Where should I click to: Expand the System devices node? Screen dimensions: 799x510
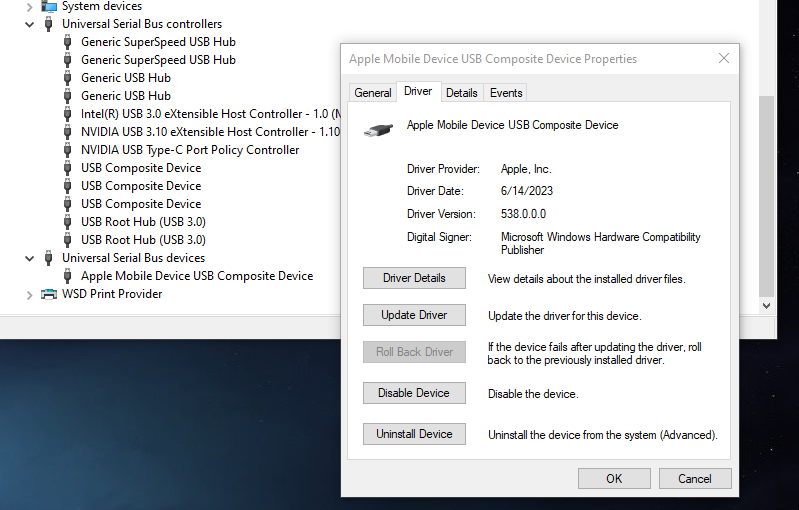pyautogui.click(x=30, y=7)
